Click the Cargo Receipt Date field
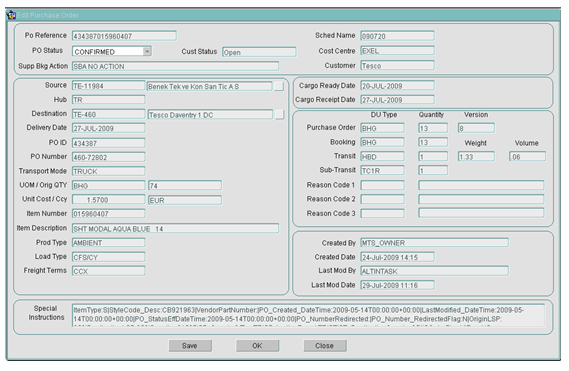This screenshot has width=569, height=371. tap(397, 100)
